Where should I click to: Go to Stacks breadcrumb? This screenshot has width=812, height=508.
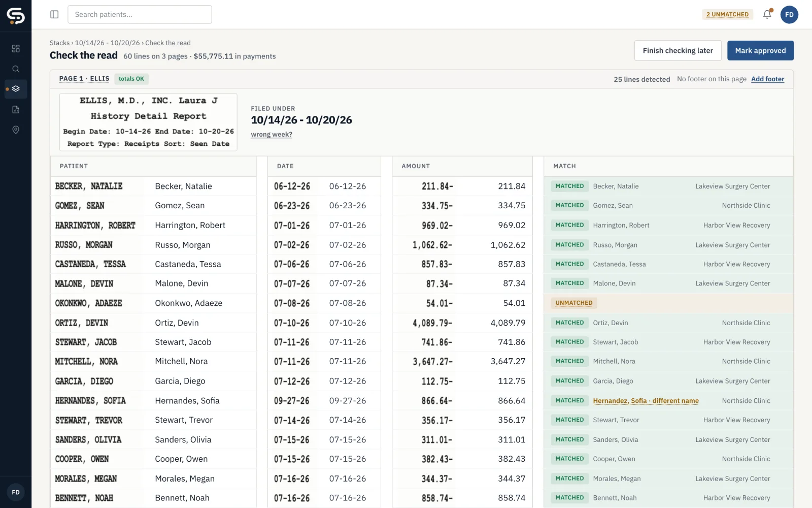click(x=59, y=43)
